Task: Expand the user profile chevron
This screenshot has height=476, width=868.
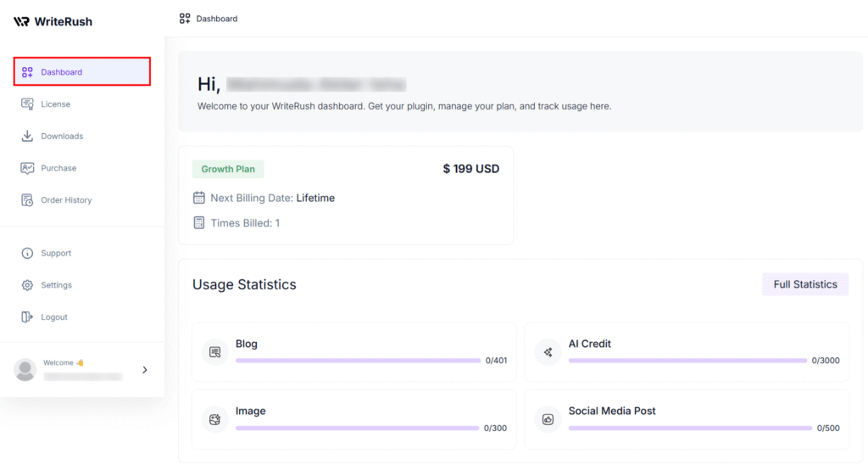Action: (x=145, y=370)
